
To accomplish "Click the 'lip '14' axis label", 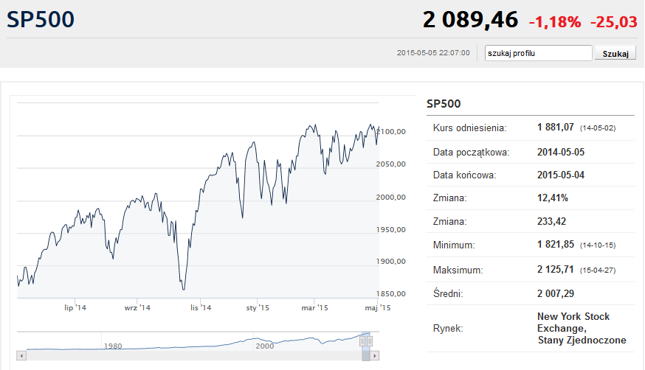I will click(75, 308).
